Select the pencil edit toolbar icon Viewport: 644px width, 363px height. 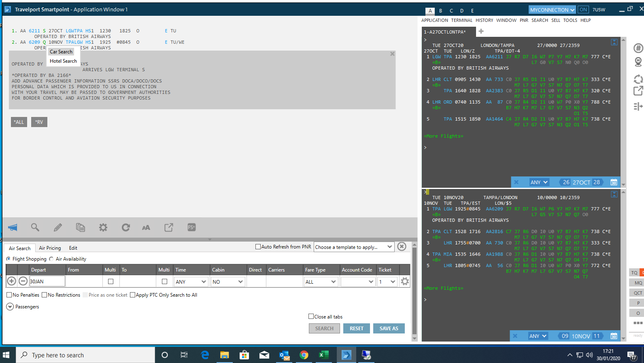tap(58, 227)
